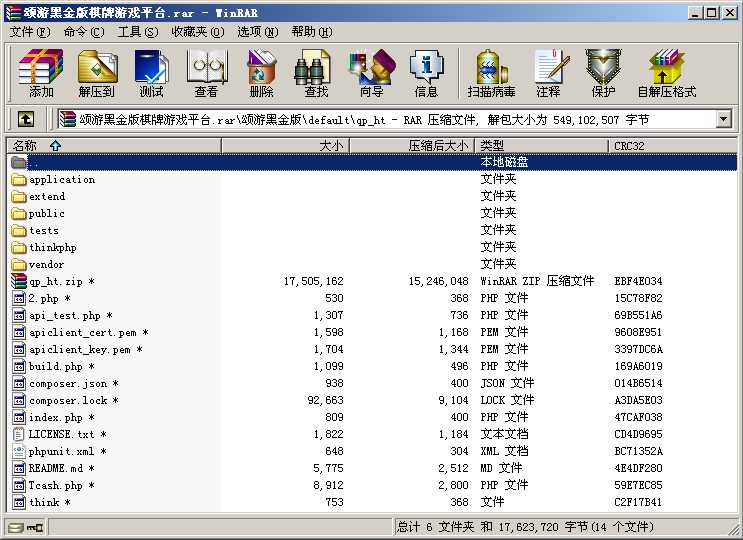The height and width of the screenshot is (540, 743).
Task: Sort by CRC32 column header
Action: (672, 145)
